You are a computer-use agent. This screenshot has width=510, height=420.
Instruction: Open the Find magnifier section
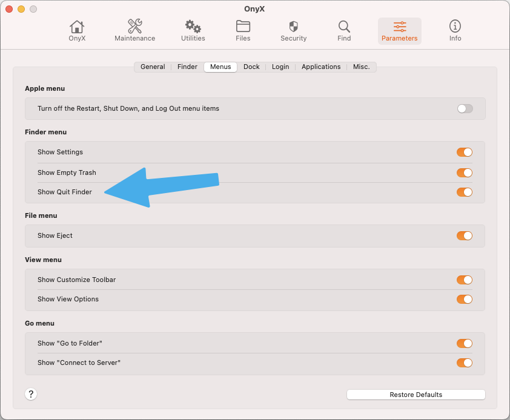[344, 31]
